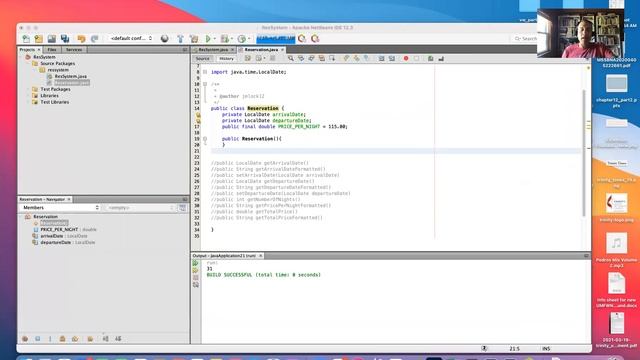Click the Uncomment editor toolbar icon

point(441,59)
